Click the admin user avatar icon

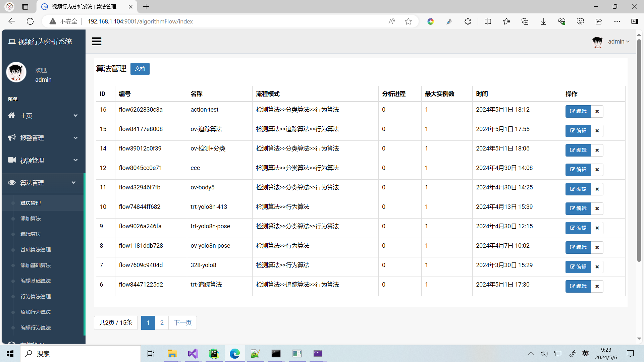point(598,41)
